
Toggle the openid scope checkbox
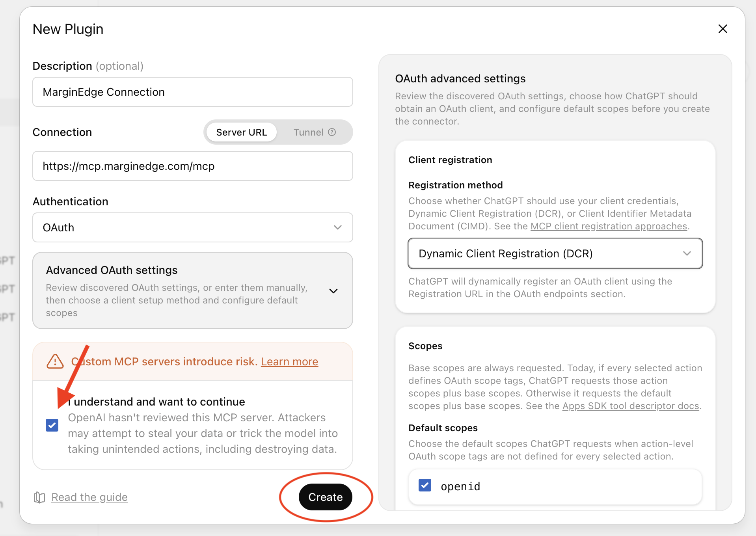point(425,485)
